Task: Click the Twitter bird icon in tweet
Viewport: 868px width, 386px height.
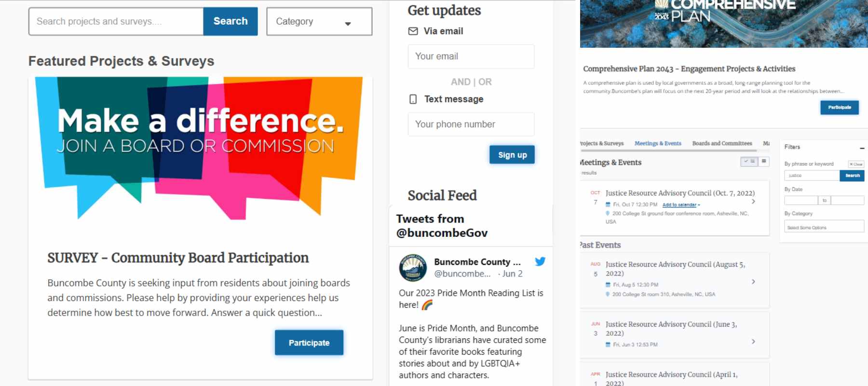Action: [x=540, y=262]
